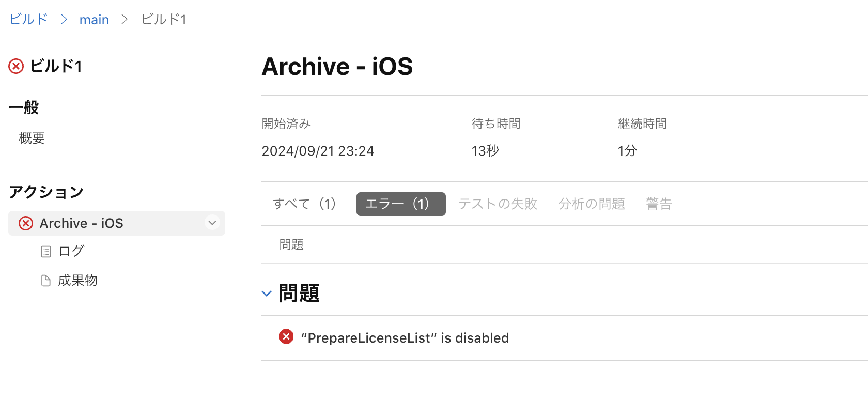868x401 pixels.
Task: Show the 警告 tab
Action: click(659, 204)
